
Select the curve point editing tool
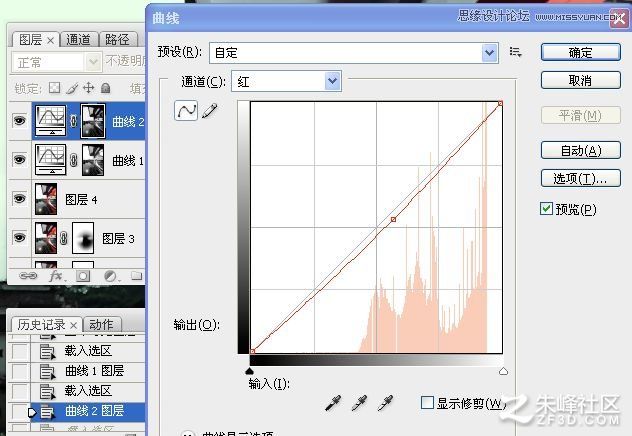(186, 110)
